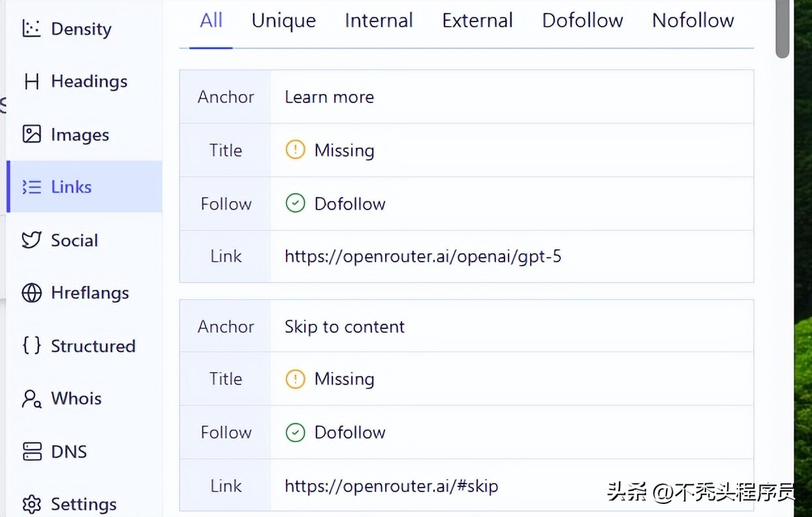Image resolution: width=812 pixels, height=517 pixels.
Task: Click the Social Twitter bird icon
Action: [x=31, y=240]
